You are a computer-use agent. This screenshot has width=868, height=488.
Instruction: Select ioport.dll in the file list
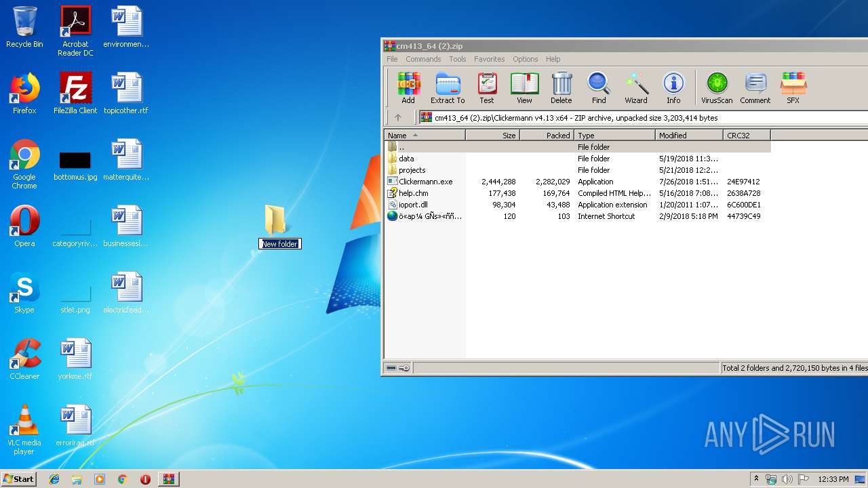coord(578,204)
